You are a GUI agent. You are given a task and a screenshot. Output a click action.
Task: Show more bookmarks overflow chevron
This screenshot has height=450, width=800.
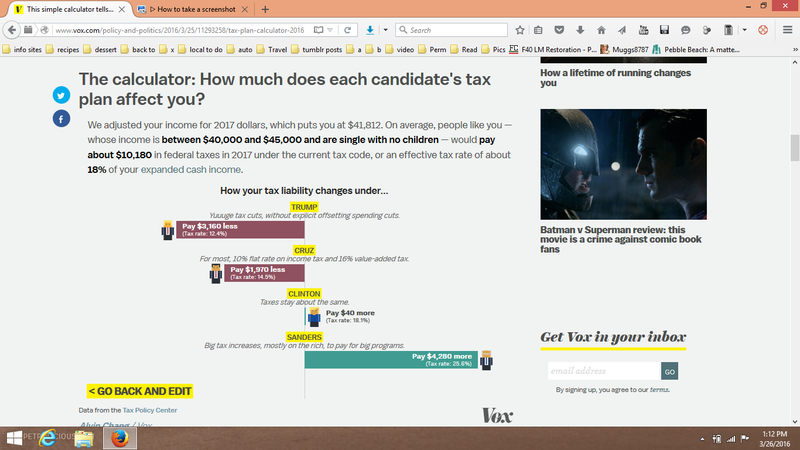[x=795, y=49]
